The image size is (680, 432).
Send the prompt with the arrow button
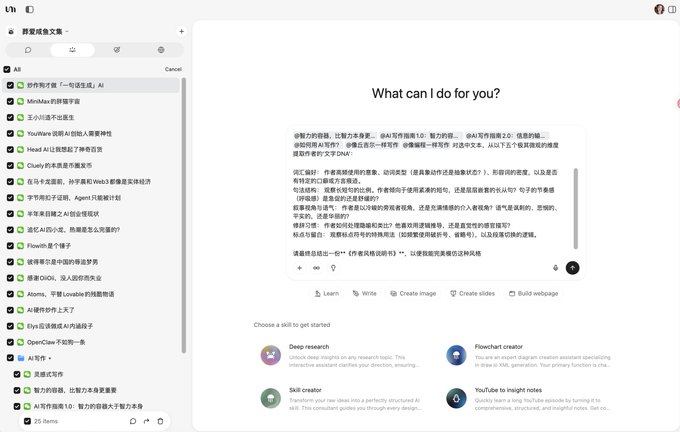[572, 268]
